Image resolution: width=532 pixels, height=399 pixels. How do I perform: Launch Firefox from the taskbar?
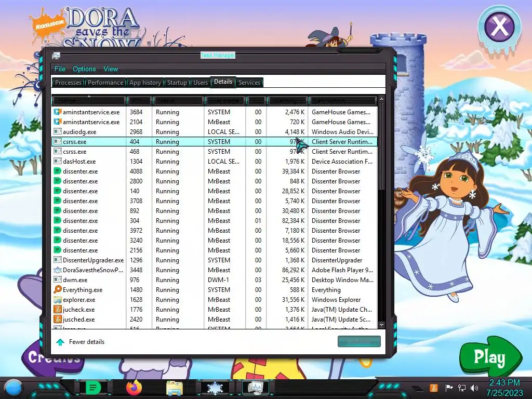(x=134, y=388)
